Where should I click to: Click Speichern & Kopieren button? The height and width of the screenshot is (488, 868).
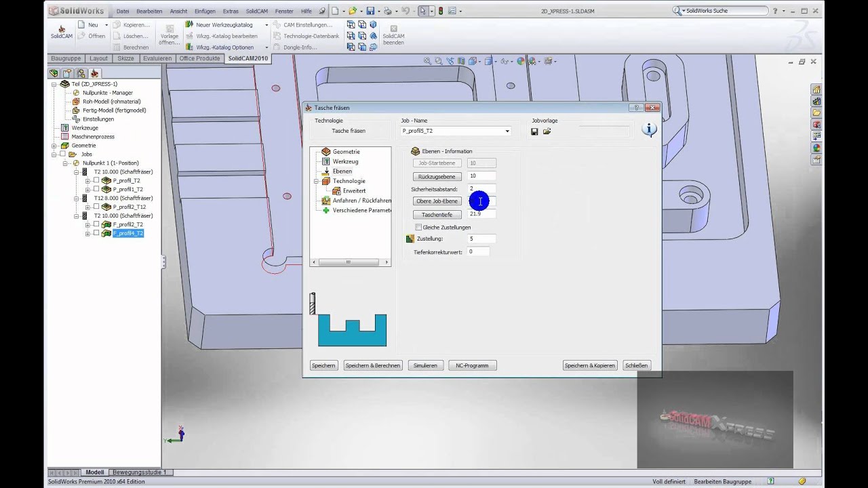(x=590, y=365)
